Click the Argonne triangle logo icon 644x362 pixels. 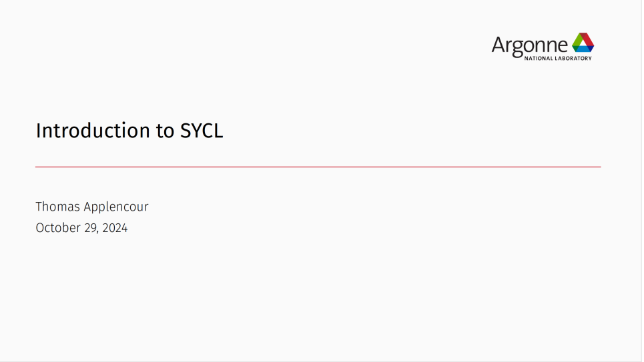click(x=583, y=43)
